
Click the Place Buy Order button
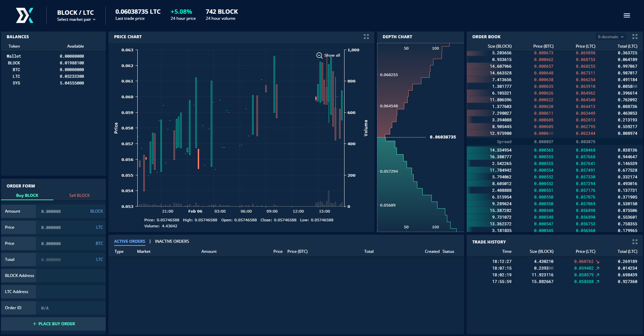tap(53, 324)
